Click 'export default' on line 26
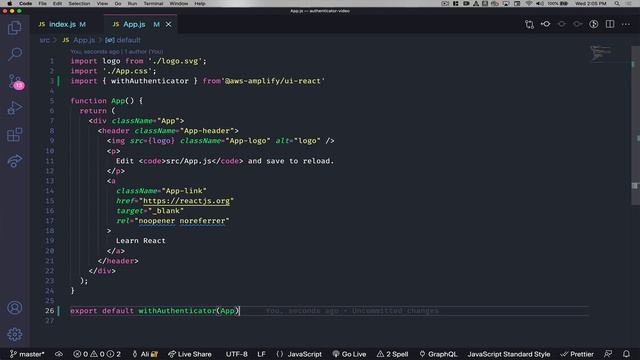This screenshot has height=360, width=640. pos(102,311)
